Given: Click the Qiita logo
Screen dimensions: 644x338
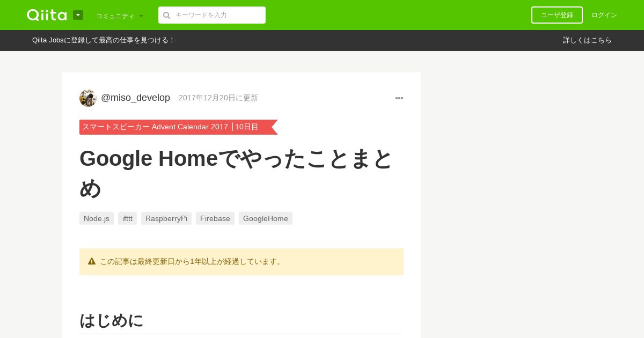Looking at the screenshot, I should click(47, 15).
